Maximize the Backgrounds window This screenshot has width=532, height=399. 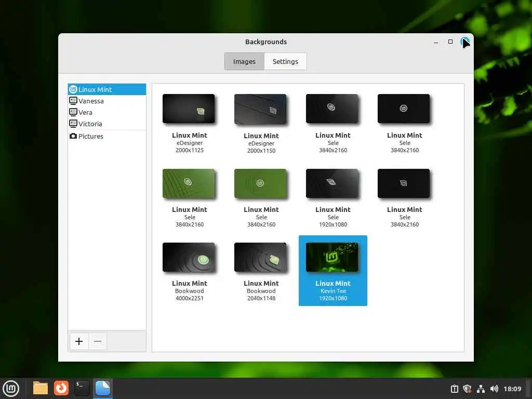pos(450,42)
